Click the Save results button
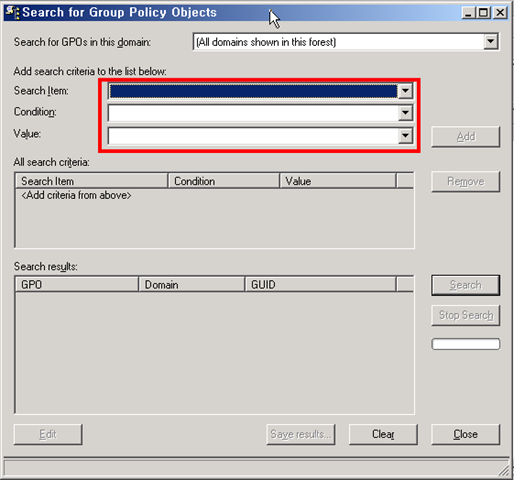This screenshot has width=514, height=480. click(301, 434)
